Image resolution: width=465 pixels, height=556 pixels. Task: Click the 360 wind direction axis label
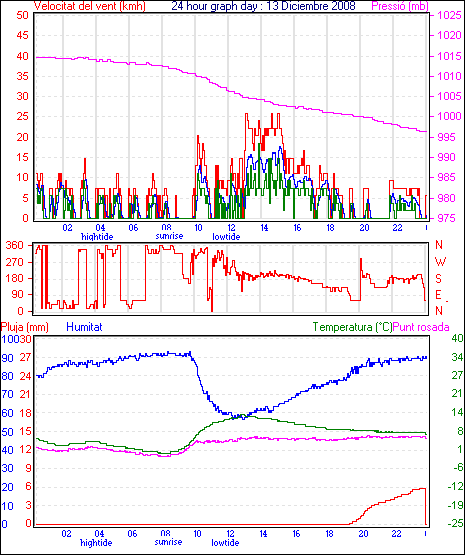(x=15, y=245)
